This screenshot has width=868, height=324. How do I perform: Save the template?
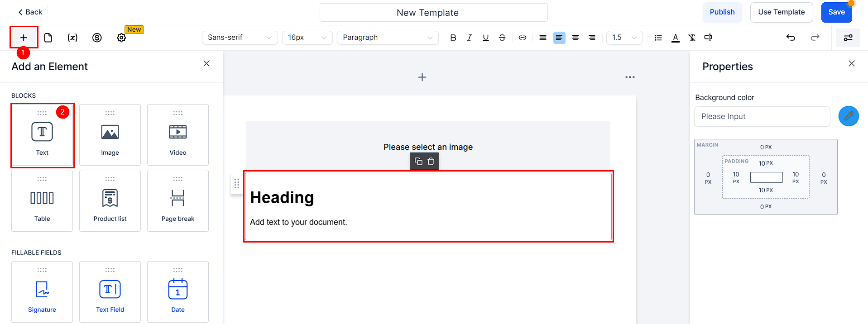pos(836,12)
